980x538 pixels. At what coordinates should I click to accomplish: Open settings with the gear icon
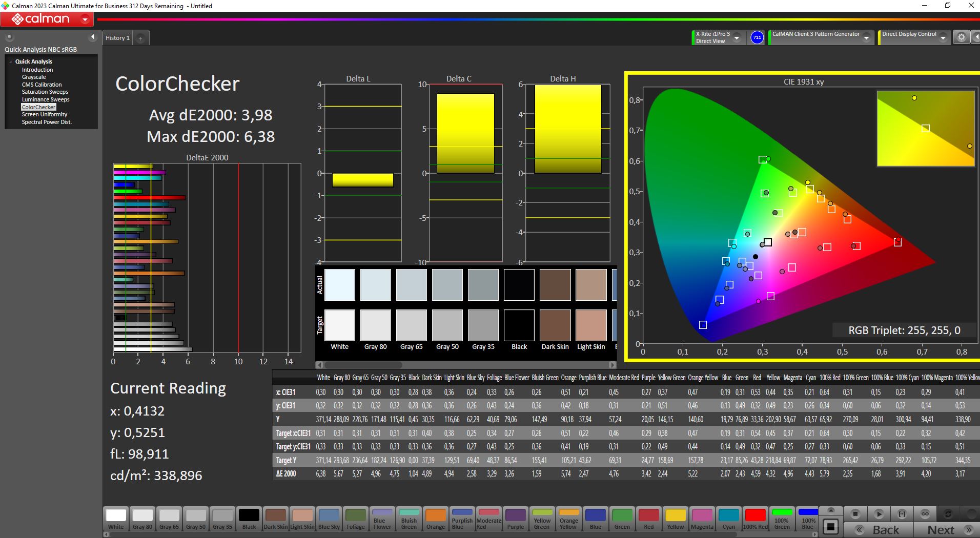[962, 37]
